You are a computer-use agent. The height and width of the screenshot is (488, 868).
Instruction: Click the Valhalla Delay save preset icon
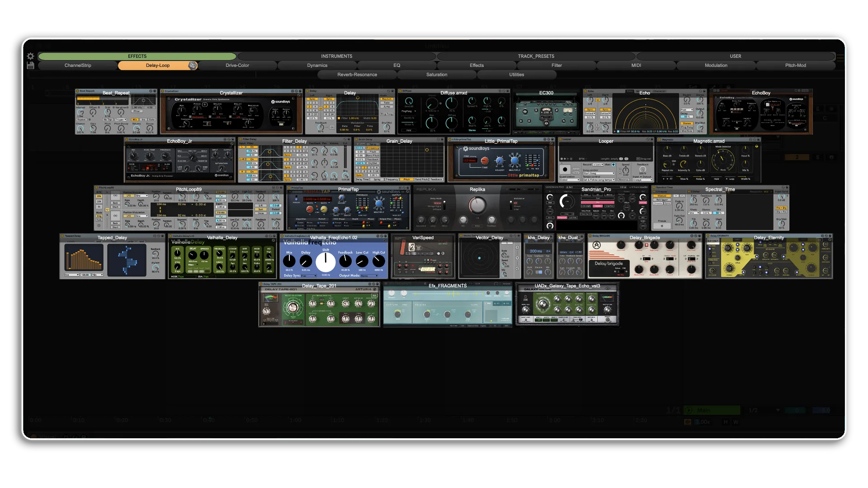[x=274, y=236]
